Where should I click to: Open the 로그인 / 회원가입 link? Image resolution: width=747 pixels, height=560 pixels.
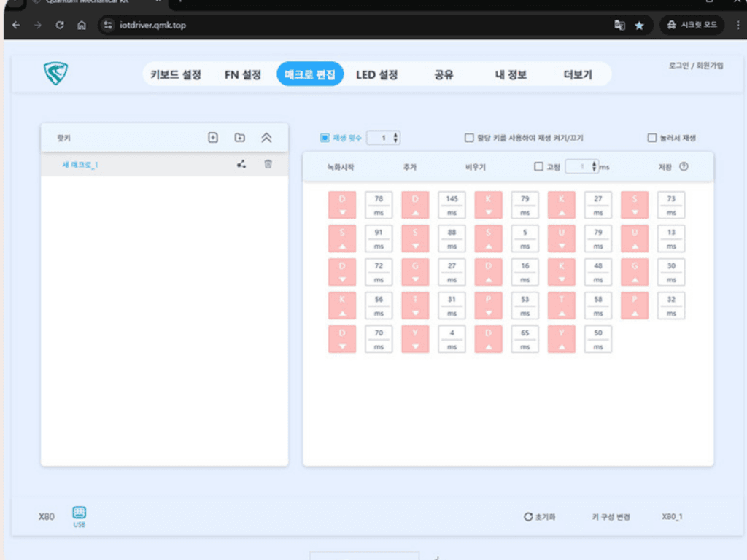696,66
